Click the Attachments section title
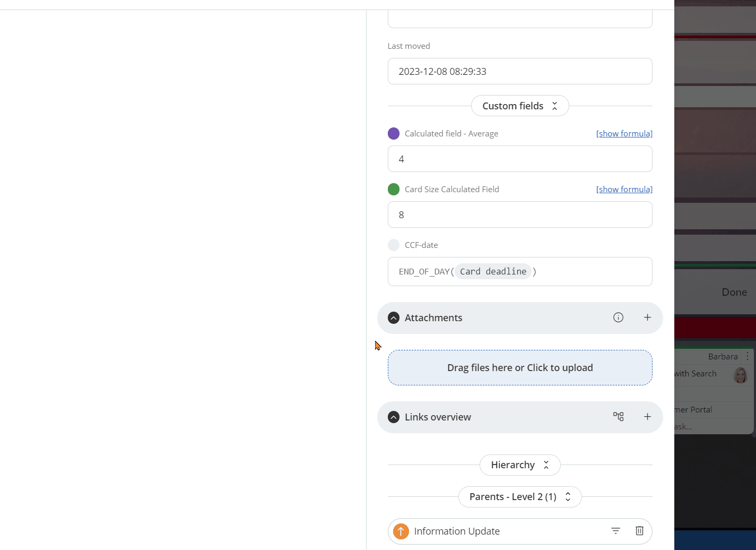Viewport: 756px width, 550px height. pos(433,318)
